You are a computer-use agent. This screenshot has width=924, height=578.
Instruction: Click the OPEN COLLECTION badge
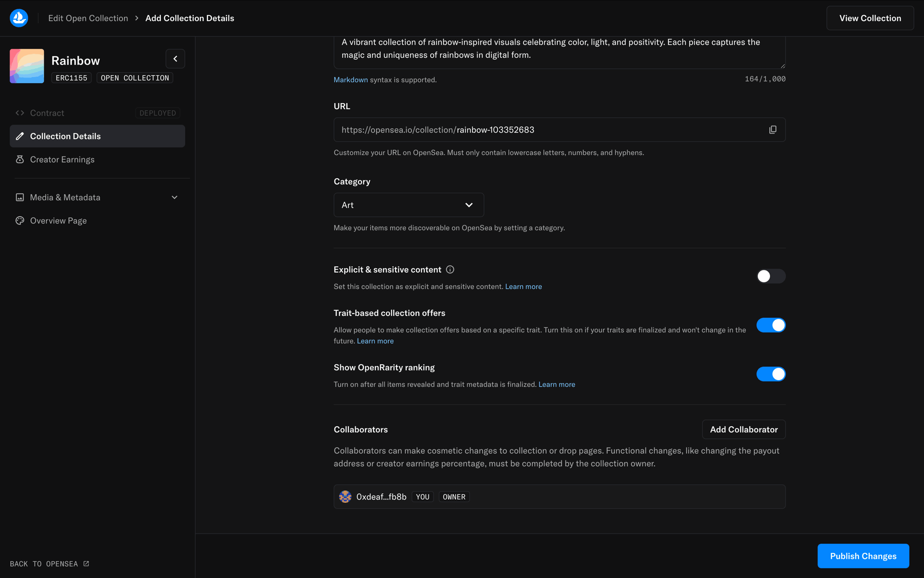[135, 78]
